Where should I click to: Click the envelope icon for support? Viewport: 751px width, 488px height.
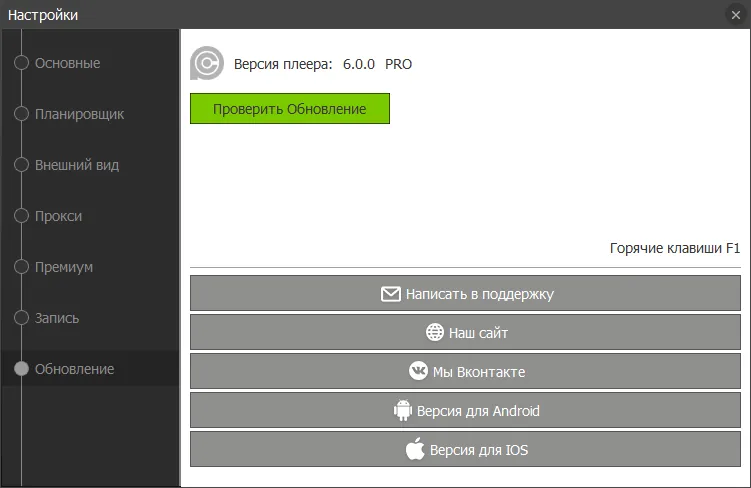(390, 294)
